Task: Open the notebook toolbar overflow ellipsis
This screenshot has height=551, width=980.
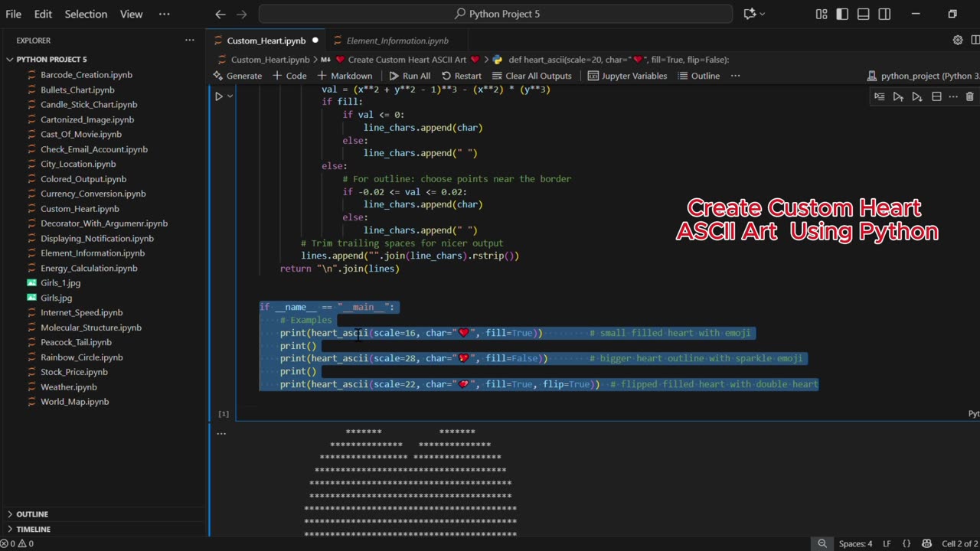Action: pyautogui.click(x=735, y=76)
